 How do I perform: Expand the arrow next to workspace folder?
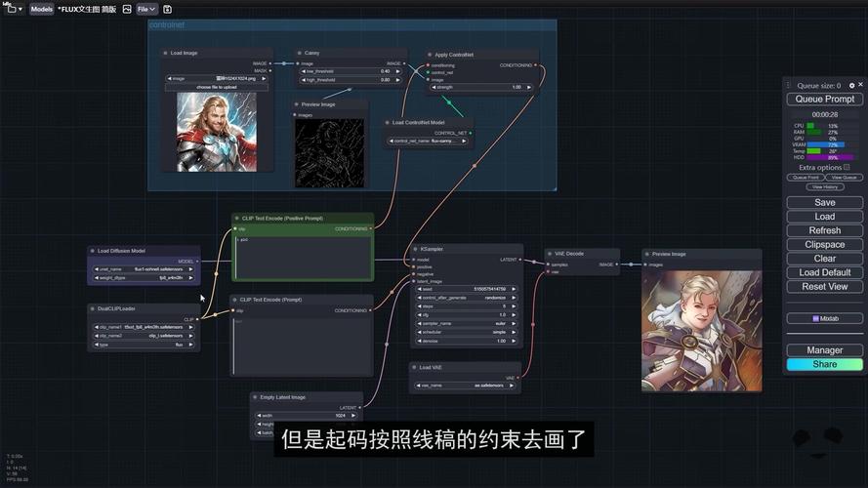[21, 10]
